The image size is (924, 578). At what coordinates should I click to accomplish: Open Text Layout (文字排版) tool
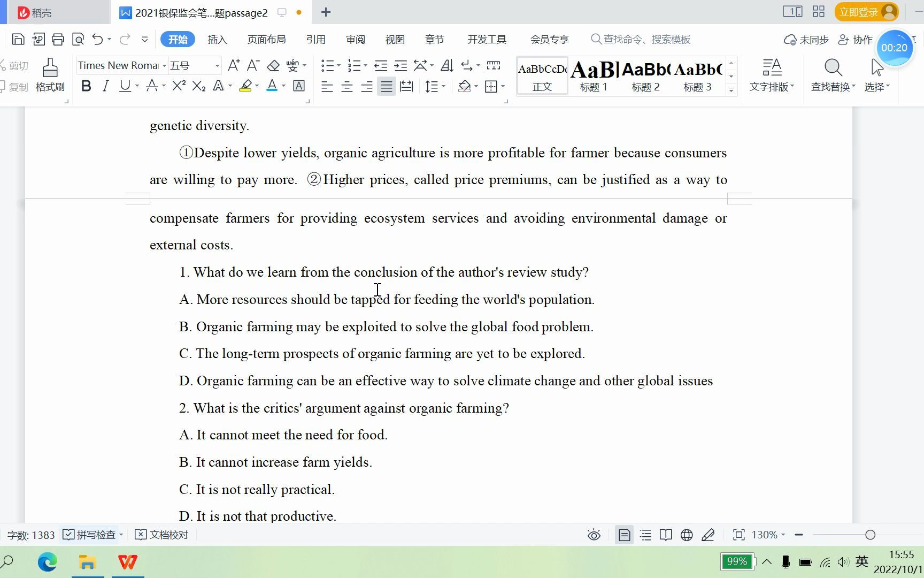point(772,75)
